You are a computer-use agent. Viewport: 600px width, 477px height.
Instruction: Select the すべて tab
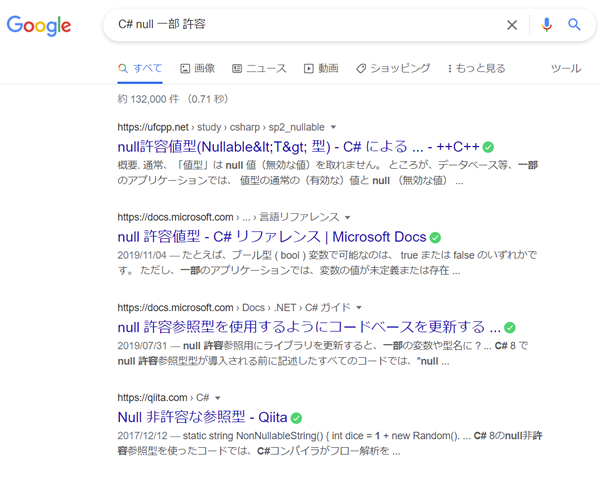point(140,68)
